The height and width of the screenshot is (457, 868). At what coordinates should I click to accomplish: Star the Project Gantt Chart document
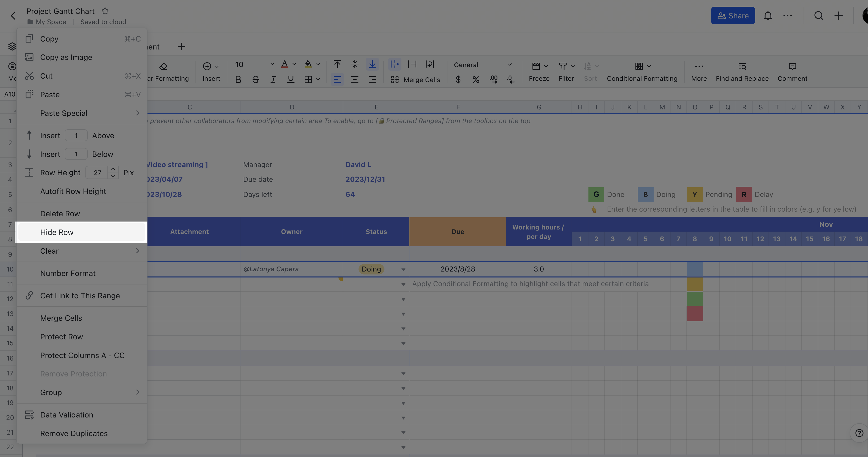[x=105, y=11]
